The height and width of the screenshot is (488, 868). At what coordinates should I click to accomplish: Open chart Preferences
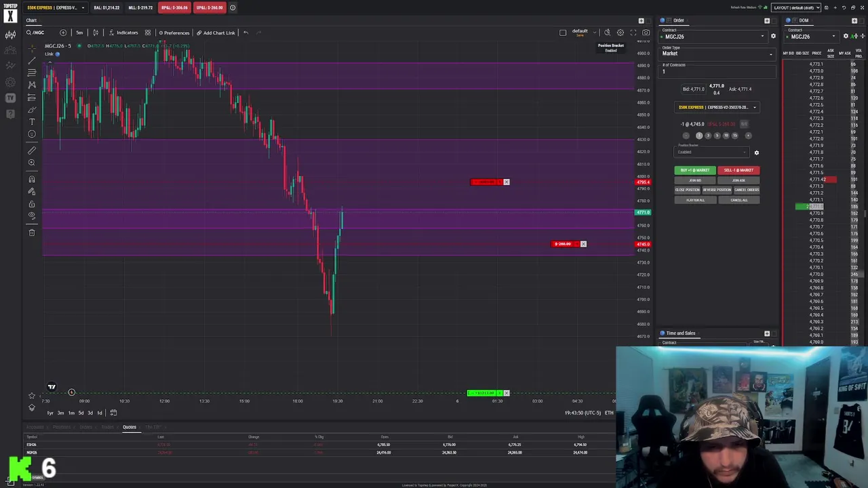pos(174,33)
